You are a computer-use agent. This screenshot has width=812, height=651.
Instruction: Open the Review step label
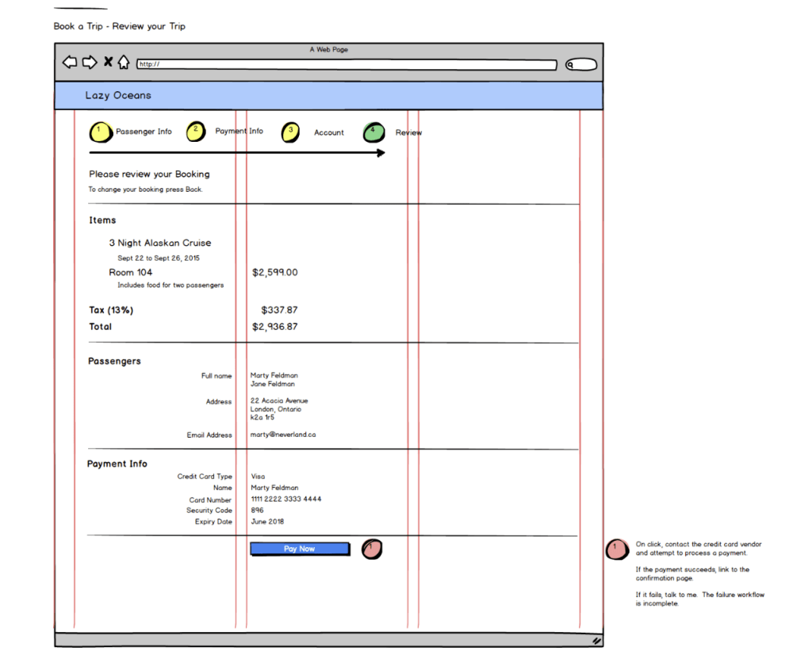[x=408, y=132]
